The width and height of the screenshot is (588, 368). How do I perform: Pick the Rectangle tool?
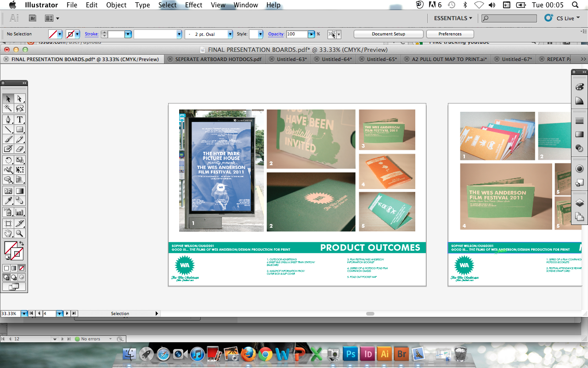click(x=20, y=129)
